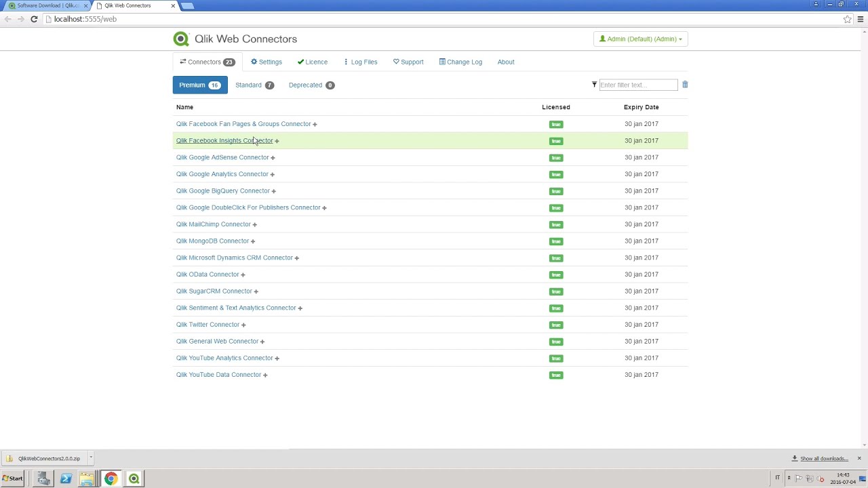Open Qlik Facebook Insights Connector link
The width and height of the screenshot is (868, 488).
point(224,141)
